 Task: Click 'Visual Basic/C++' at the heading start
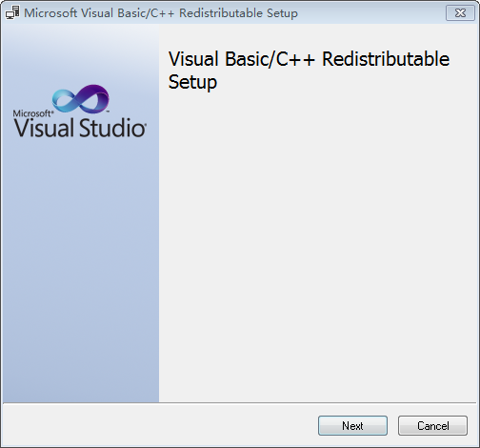[x=242, y=59]
